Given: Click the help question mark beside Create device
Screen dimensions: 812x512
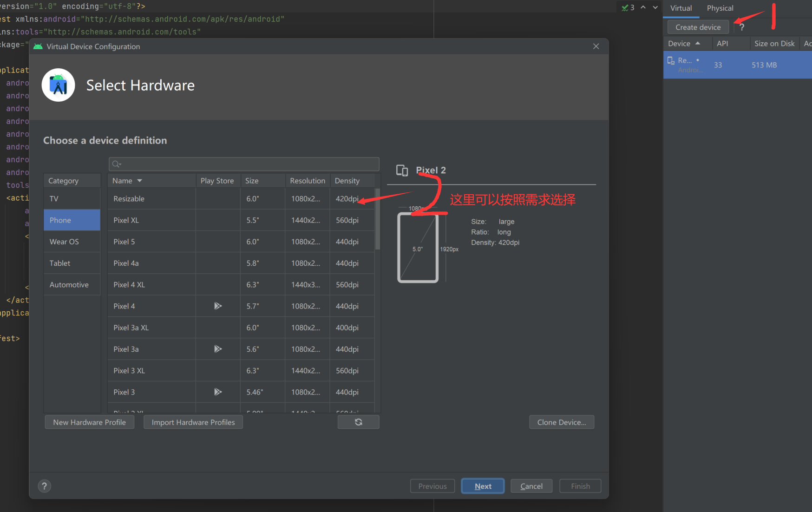Looking at the screenshot, I should coord(742,27).
